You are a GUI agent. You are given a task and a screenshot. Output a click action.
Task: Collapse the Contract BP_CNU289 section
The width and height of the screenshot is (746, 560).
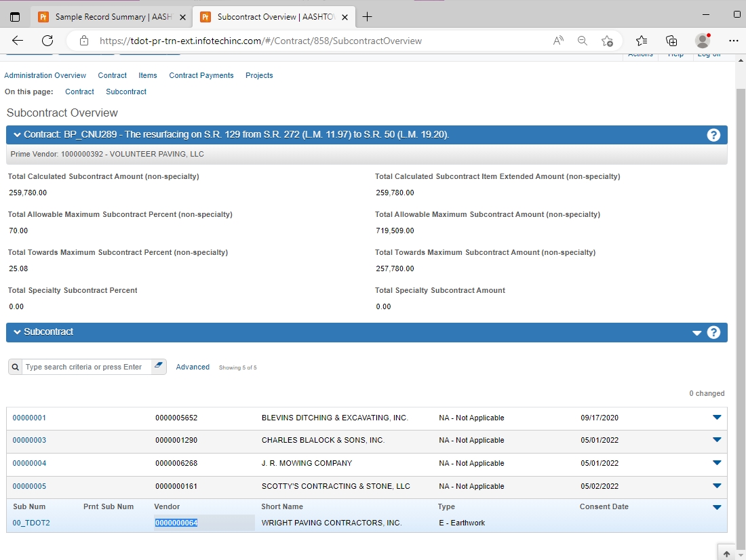[17, 135]
